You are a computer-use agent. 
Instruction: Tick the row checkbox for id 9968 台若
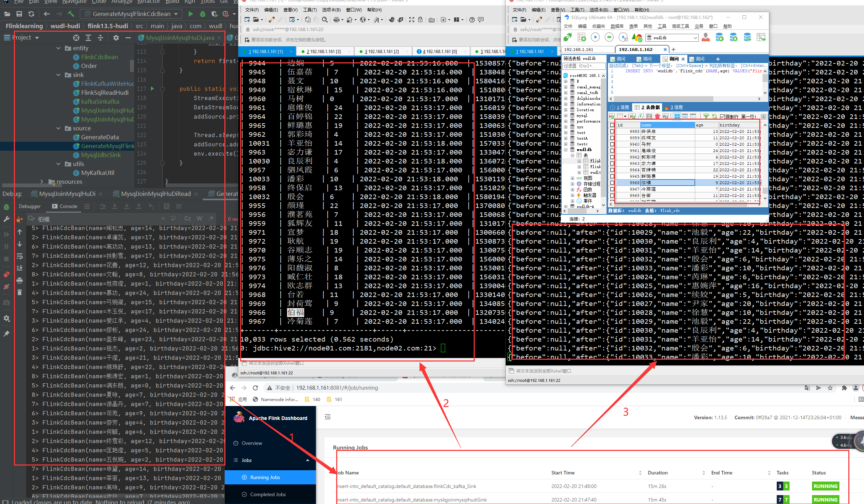coord(612,196)
